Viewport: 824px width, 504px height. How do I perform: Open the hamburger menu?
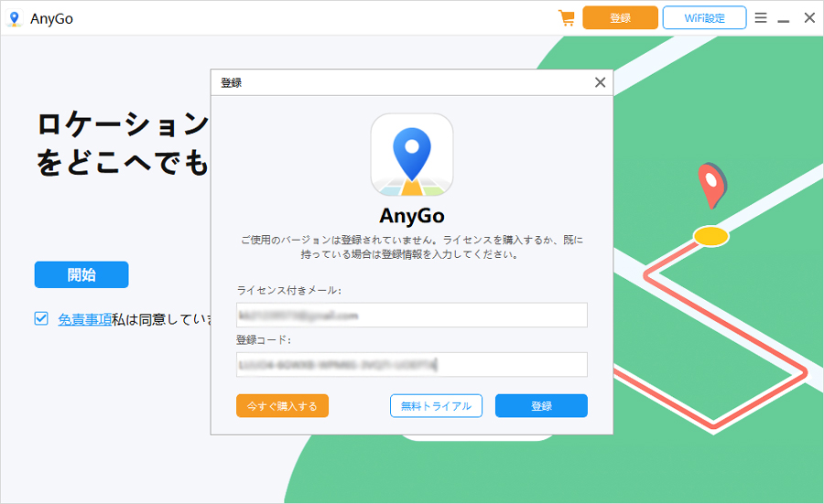(x=761, y=18)
